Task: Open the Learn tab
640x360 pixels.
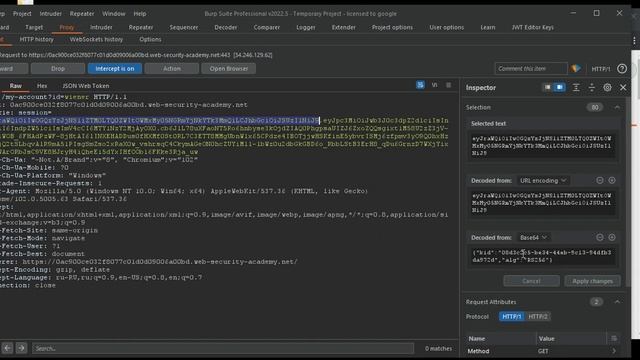Action: pos(487,27)
